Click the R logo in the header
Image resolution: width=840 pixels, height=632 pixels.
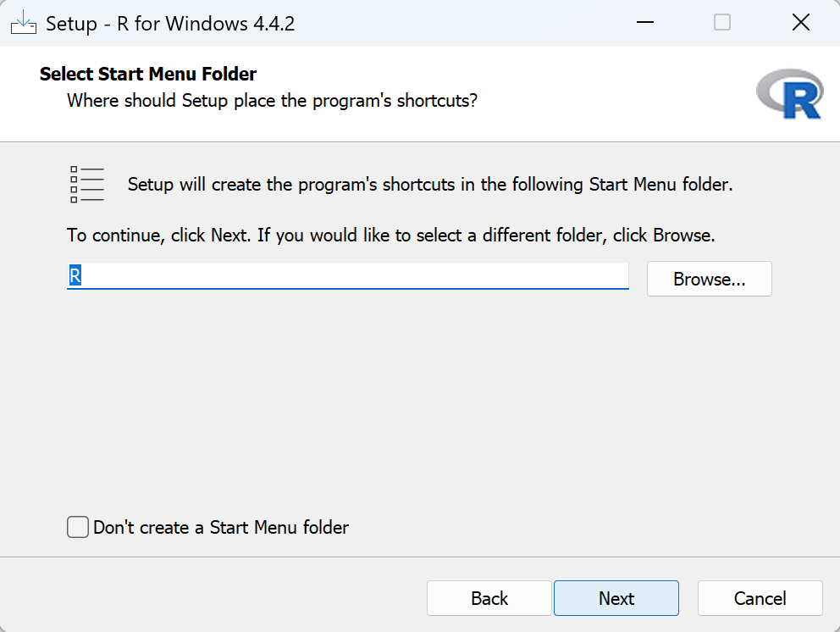point(789,94)
